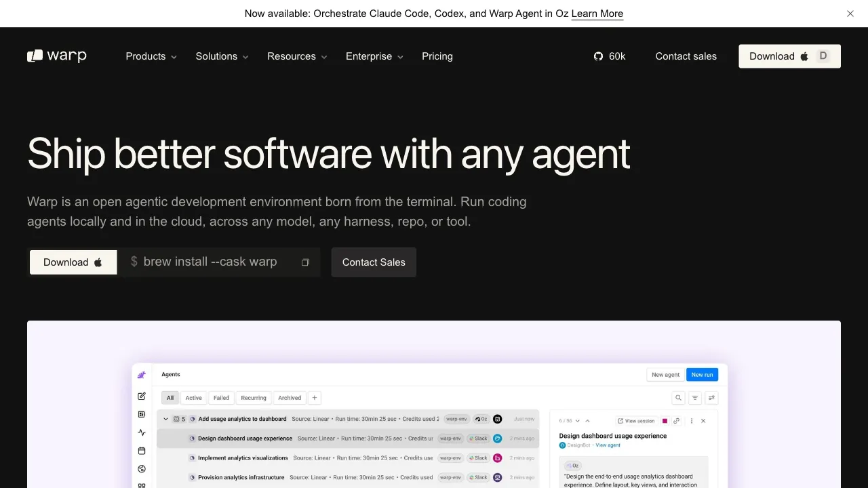The height and width of the screenshot is (488, 868).
Task: Click New agent in the preview
Action: click(665, 374)
